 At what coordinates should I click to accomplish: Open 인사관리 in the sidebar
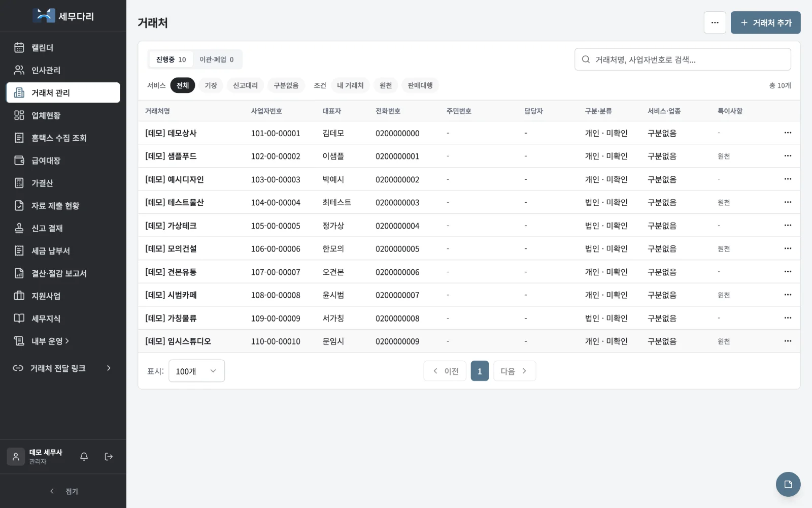pyautogui.click(x=63, y=70)
